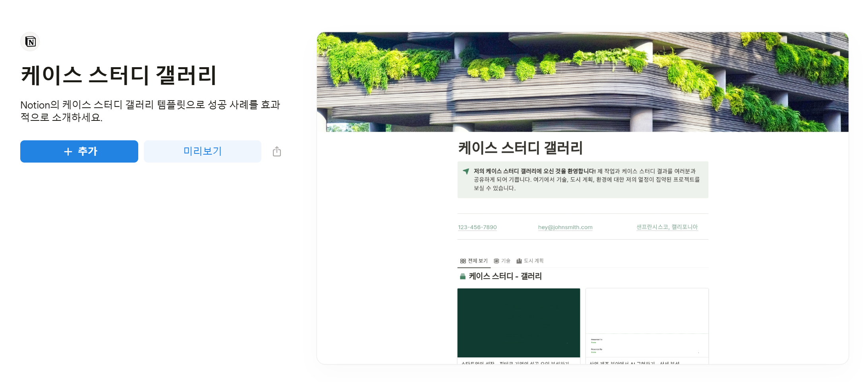868x382 pixels.
Task: Click the green database icon by 케이스 스터디 - 갤러리
Action: pos(462,276)
